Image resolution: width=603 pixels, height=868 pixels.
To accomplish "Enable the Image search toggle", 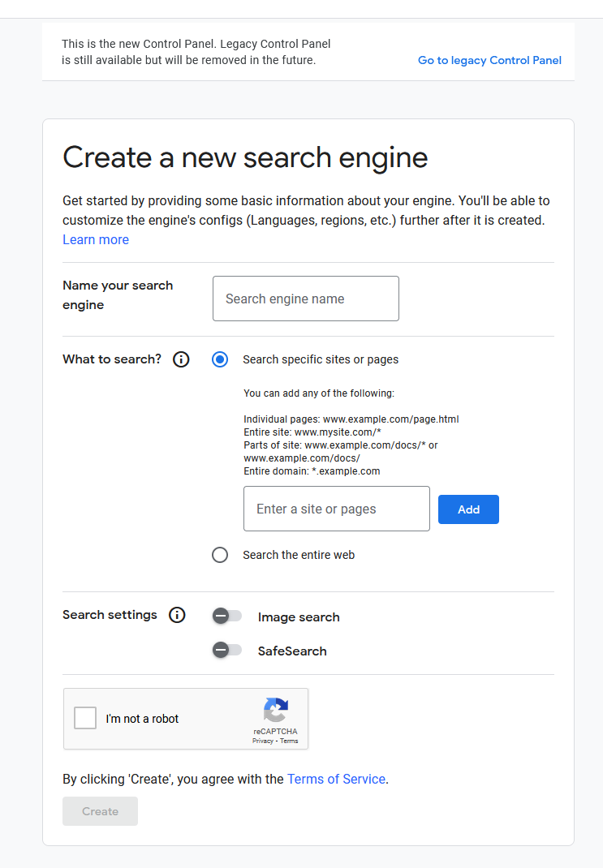I will coord(226,617).
